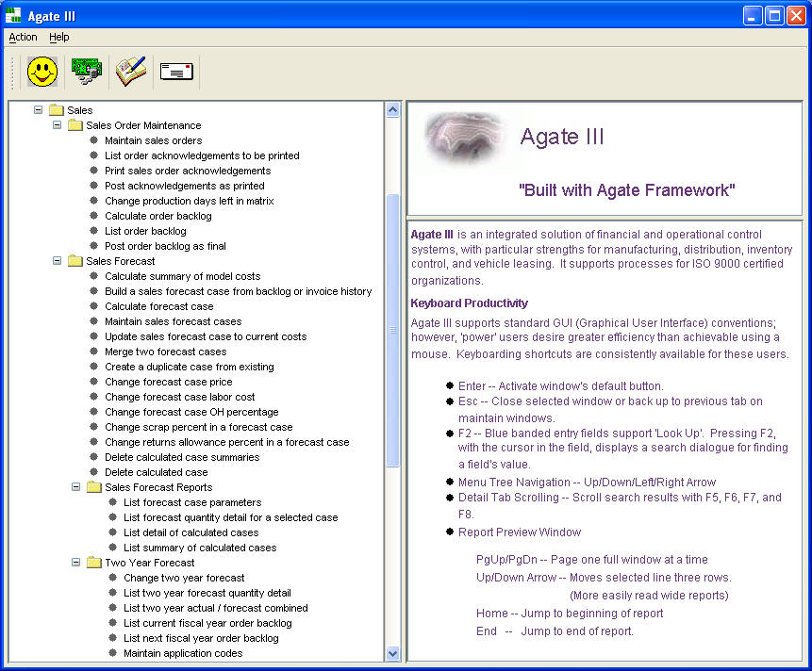
Task: Click the tree vertical scrollbar thumb
Action: pos(393,330)
